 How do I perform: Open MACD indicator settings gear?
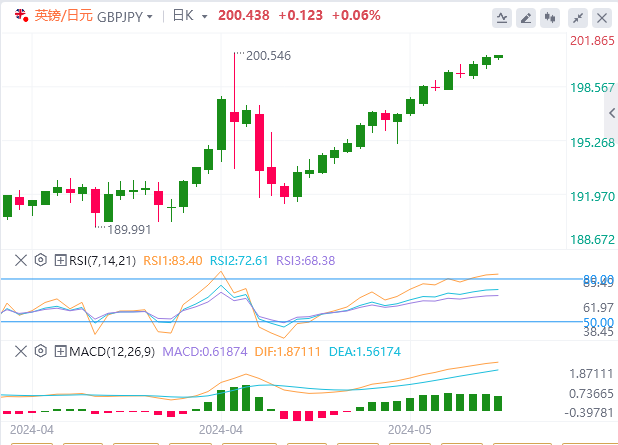coord(40,351)
